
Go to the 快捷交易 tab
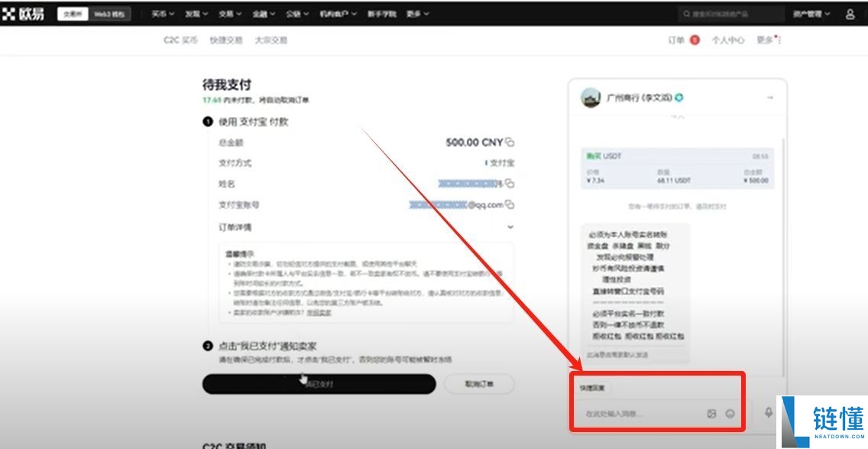[226, 40]
